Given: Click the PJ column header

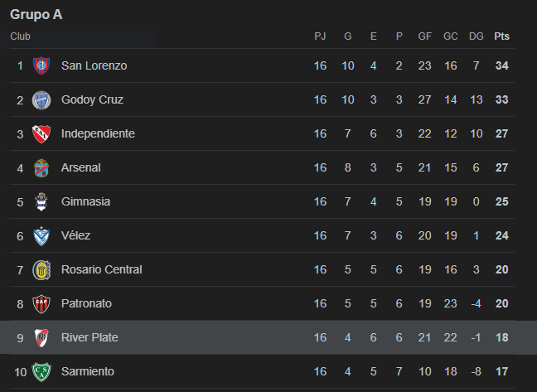Looking at the screenshot, I should coord(320,36).
